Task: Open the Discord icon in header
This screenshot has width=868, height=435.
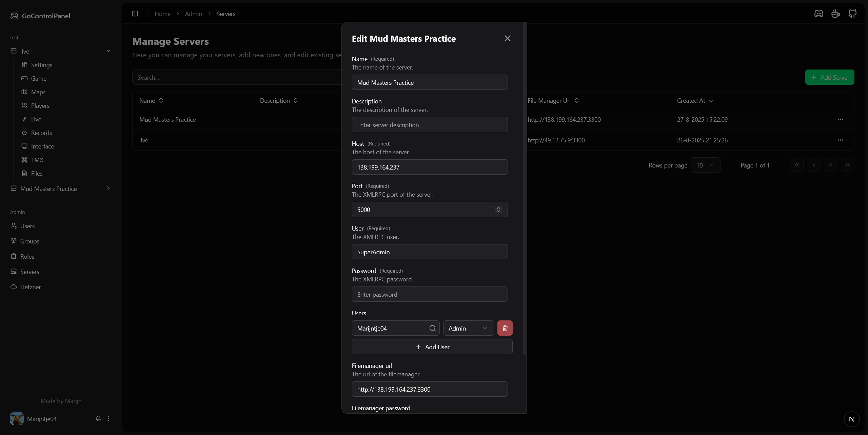Action: tap(819, 14)
